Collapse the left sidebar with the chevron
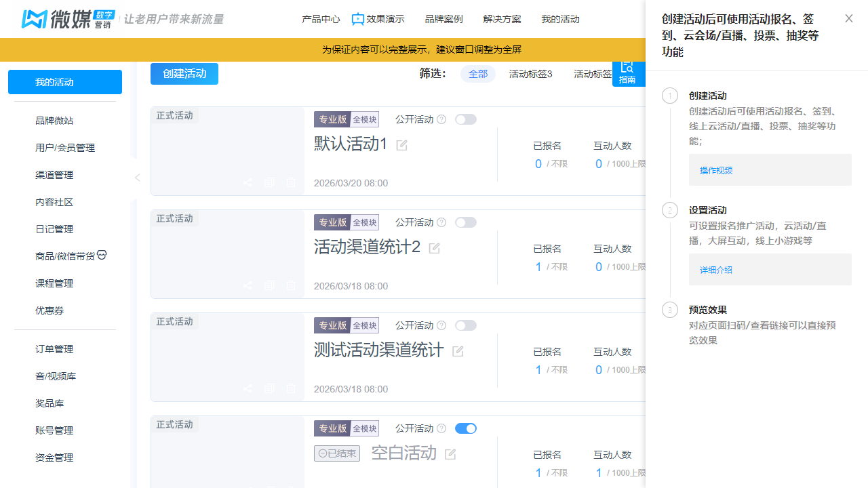This screenshot has height=488, width=868. point(137,177)
